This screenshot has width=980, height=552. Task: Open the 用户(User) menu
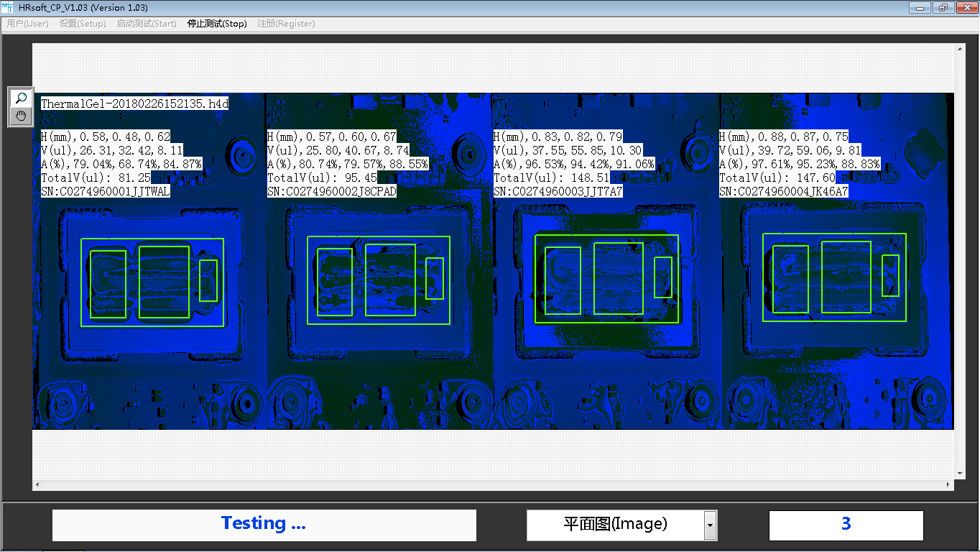tap(27, 24)
